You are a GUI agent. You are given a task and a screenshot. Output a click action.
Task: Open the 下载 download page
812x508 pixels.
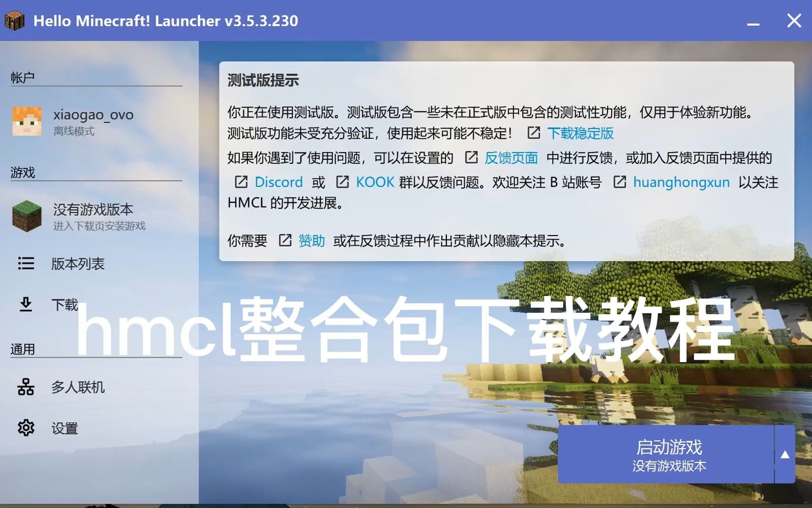coord(96,304)
